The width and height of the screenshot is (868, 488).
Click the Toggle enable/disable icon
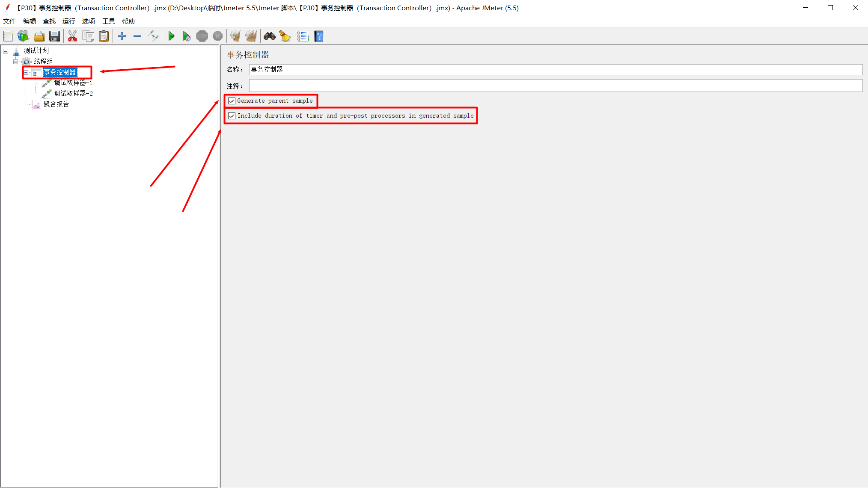pyautogui.click(x=153, y=36)
